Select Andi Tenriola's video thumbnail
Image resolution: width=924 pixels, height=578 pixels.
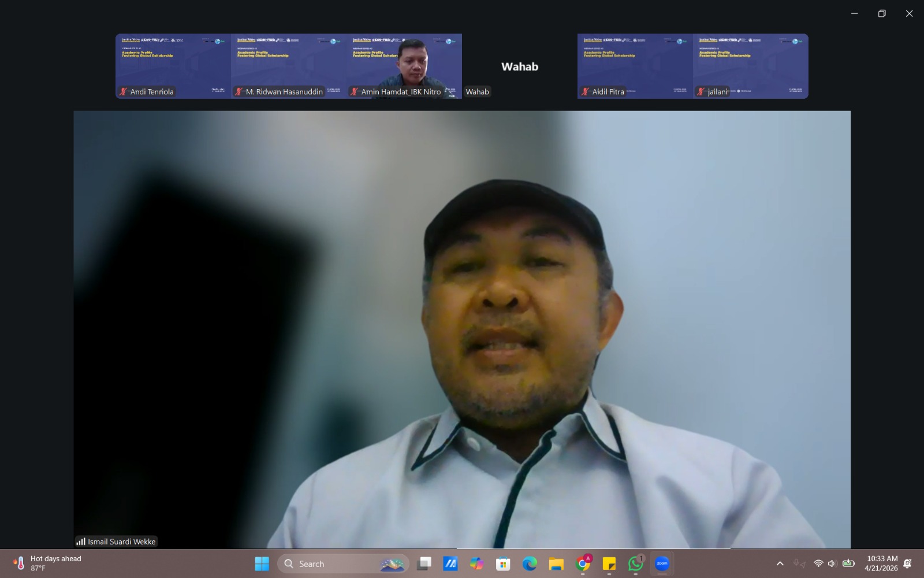pos(173,66)
